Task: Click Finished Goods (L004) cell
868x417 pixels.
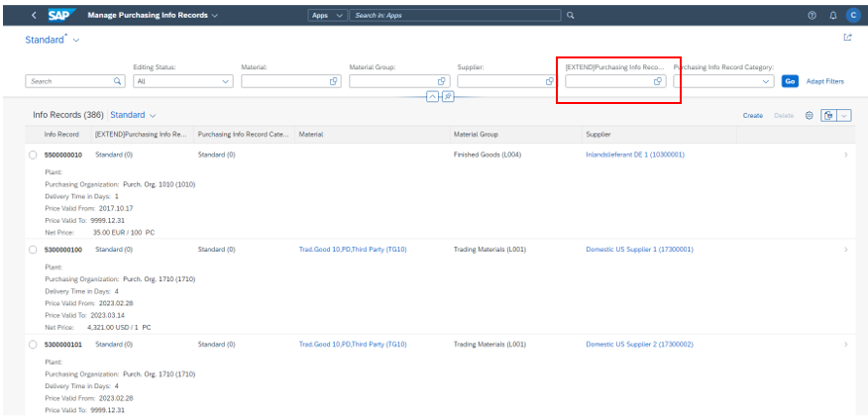Action: pyautogui.click(x=488, y=155)
